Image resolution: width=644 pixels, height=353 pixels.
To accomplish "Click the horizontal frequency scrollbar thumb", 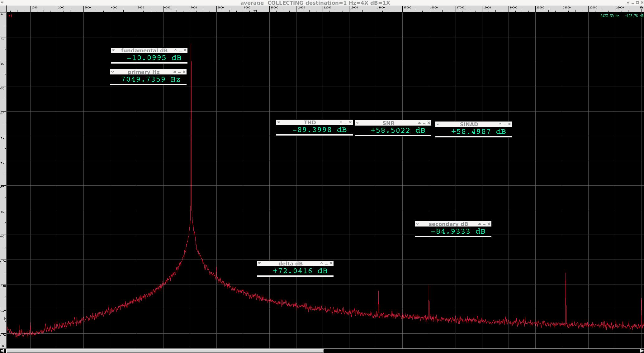I will 164,351.
